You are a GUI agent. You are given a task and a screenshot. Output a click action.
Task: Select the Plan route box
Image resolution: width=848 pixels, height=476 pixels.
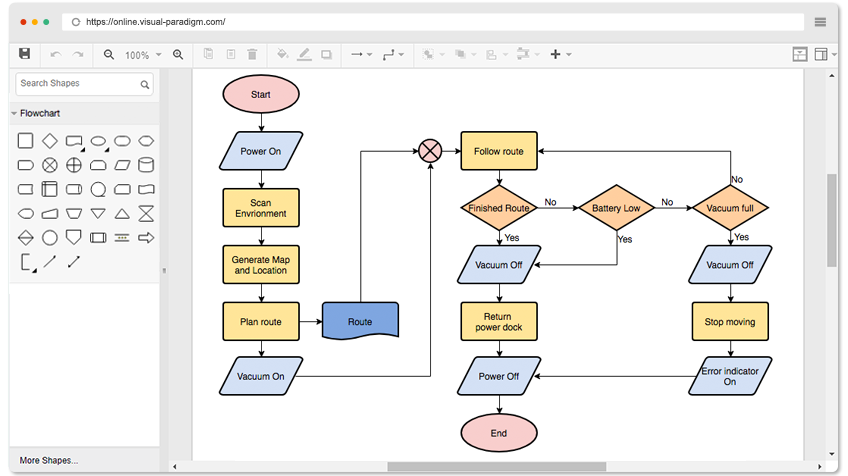tap(261, 321)
